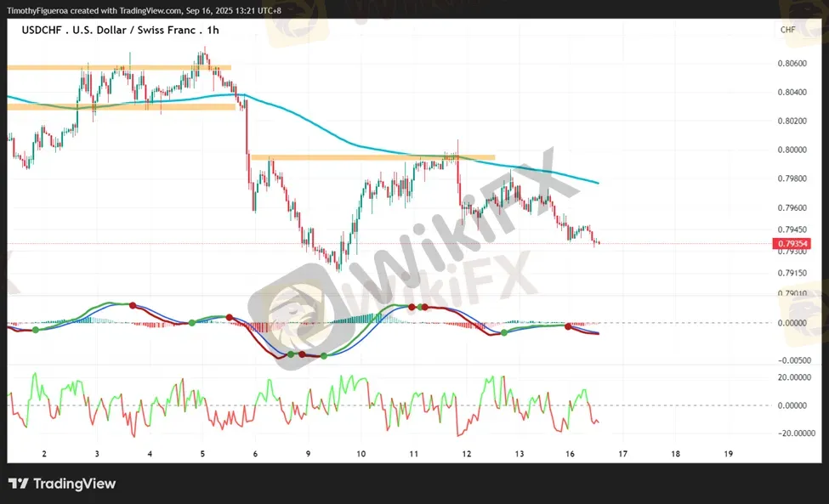Image resolution: width=829 pixels, height=504 pixels.
Task: Select the CHF currency label
Action: [x=787, y=30]
